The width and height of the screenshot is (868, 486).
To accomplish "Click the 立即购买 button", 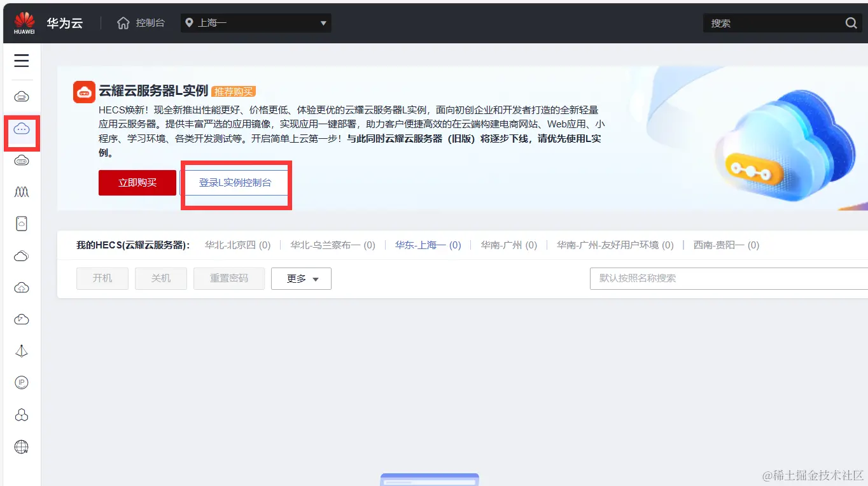I will click(x=137, y=183).
